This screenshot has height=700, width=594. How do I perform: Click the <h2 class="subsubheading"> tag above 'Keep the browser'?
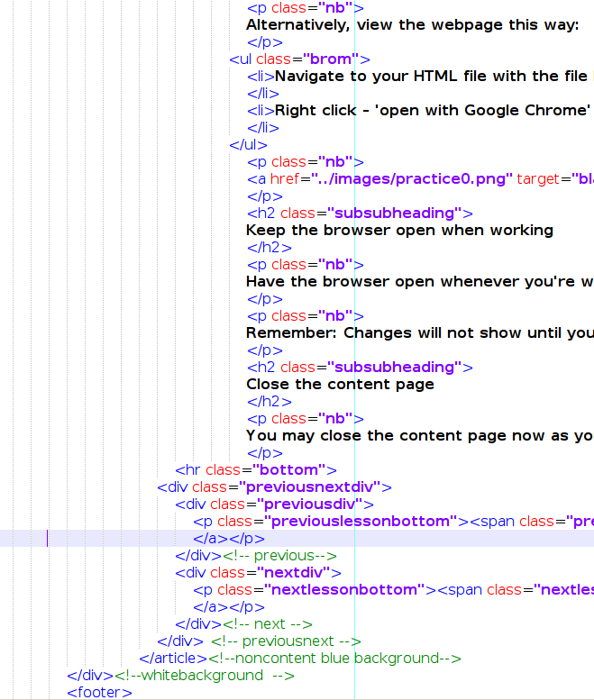coord(360,214)
